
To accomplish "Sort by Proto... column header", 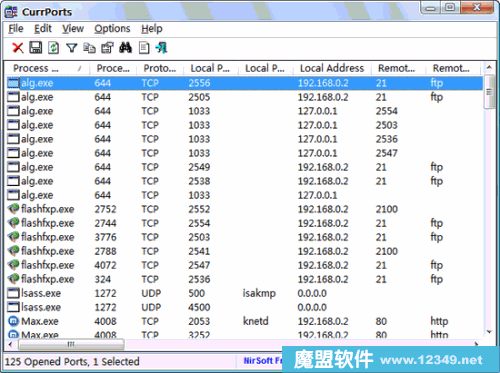I will [x=160, y=68].
